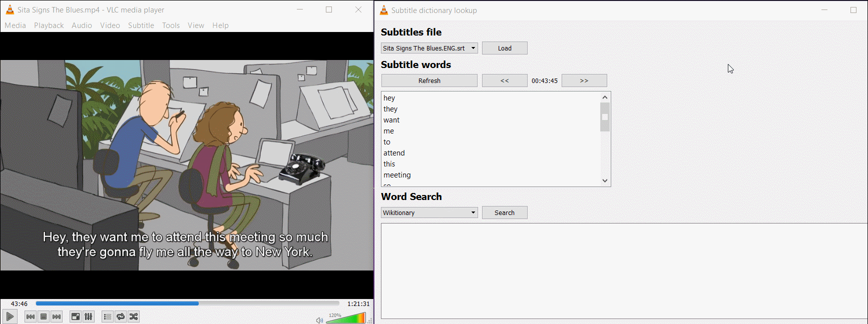868x324 pixels.
Task: Adjust the volume slider at 120%
Action: pos(346,318)
